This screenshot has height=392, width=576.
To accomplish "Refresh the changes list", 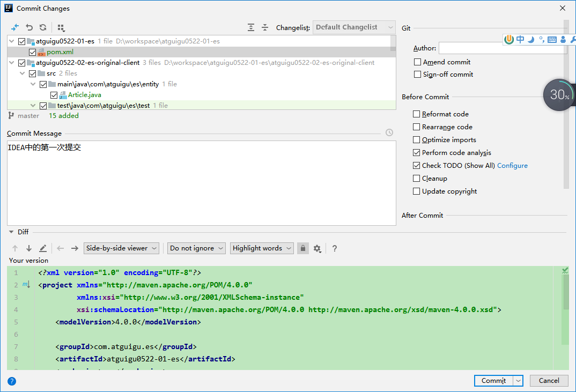I will click(x=43, y=27).
